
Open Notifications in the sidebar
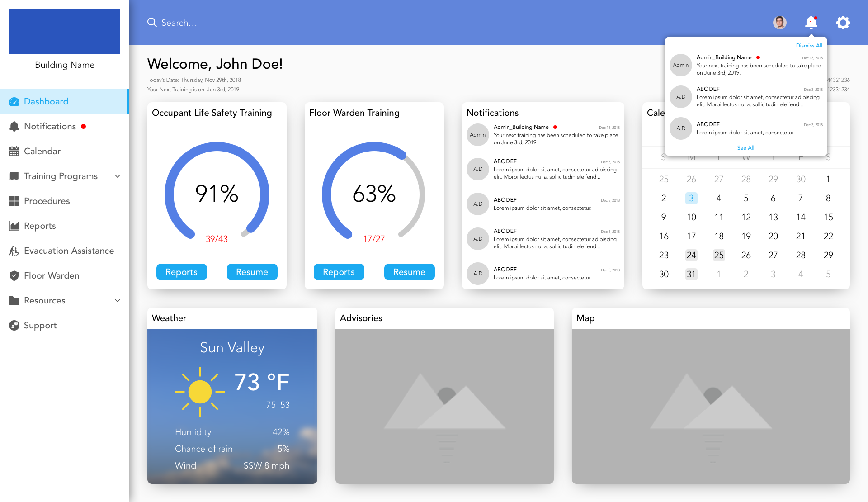[50, 127]
